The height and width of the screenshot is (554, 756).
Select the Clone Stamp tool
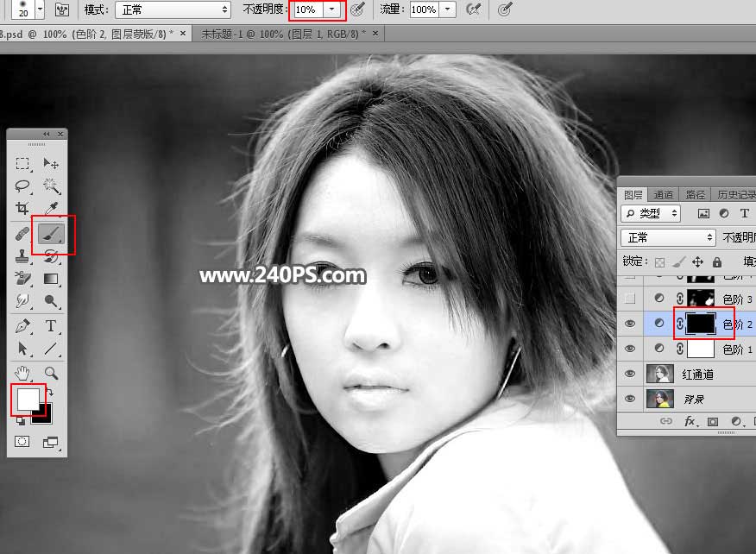pyautogui.click(x=22, y=256)
